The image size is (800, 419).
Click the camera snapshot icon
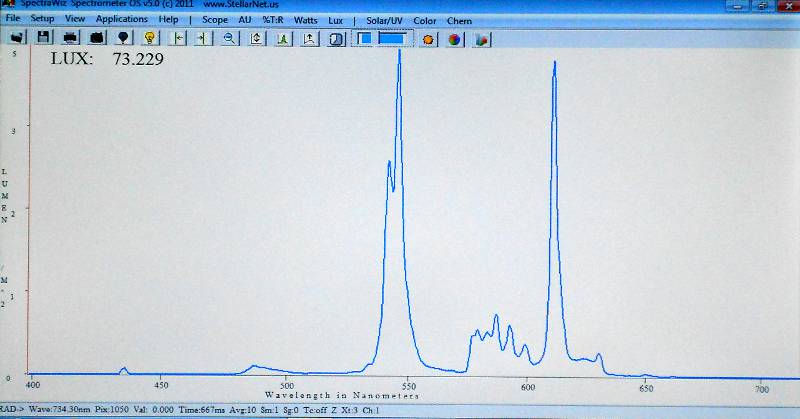[96, 38]
